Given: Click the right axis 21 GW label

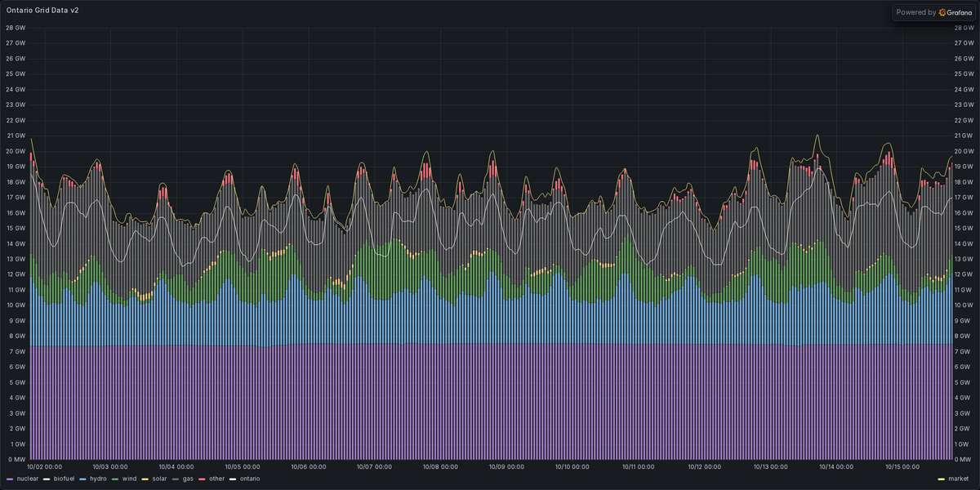Looking at the screenshot, I should point(964,136).
